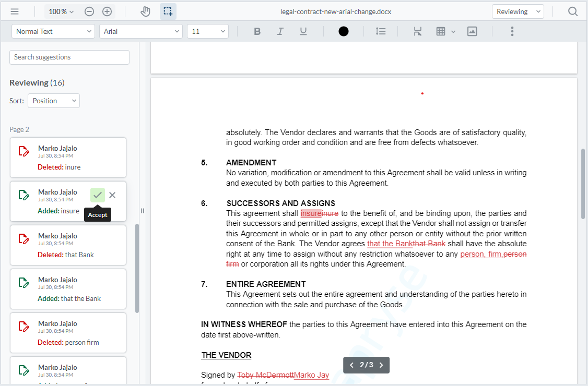Click inserted text 'person, firm,'
Image resolution: width=588 pixels, height=386 pixels.
tap(482, 254)
